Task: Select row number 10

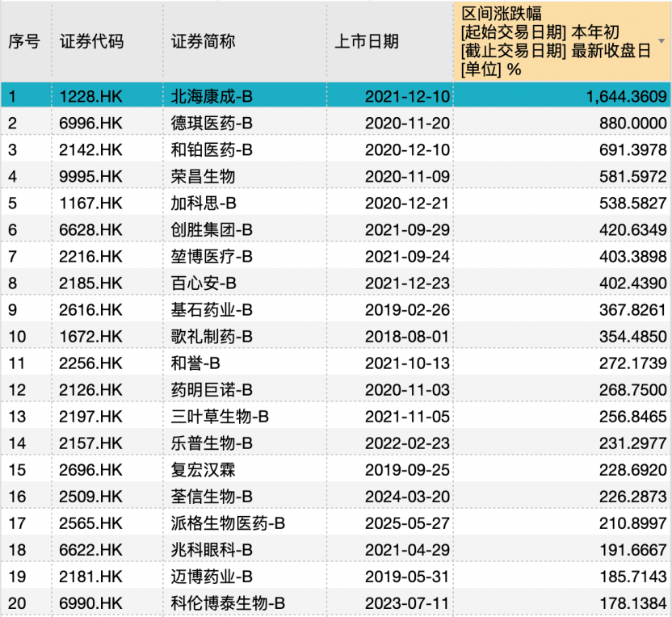Action: (16, 336)
